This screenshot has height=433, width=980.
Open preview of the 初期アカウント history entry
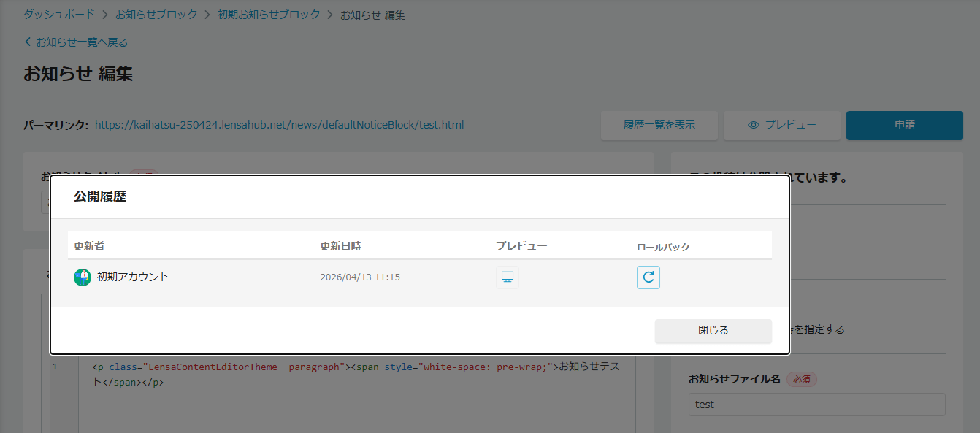507,277
